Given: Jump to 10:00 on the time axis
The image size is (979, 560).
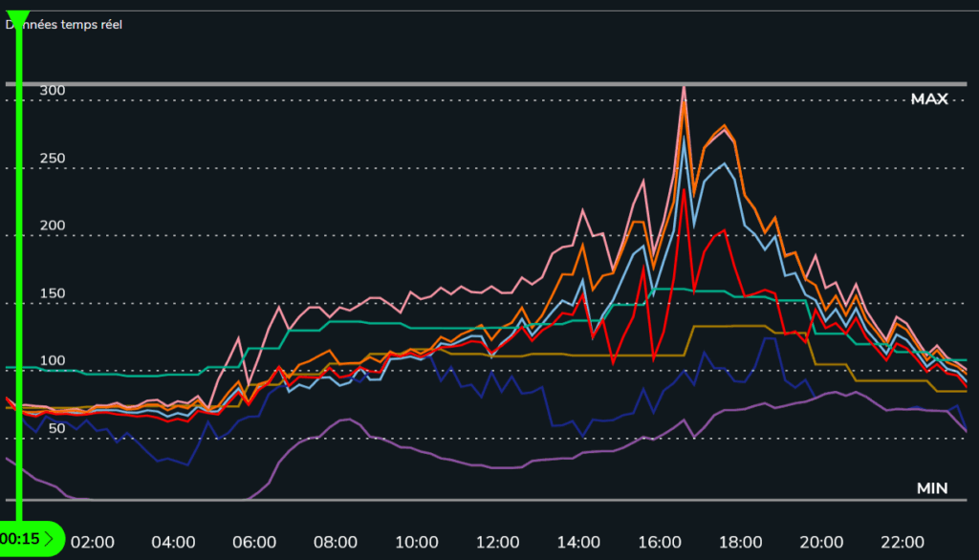Looking at the screenshot, I should tap(417, 541).
